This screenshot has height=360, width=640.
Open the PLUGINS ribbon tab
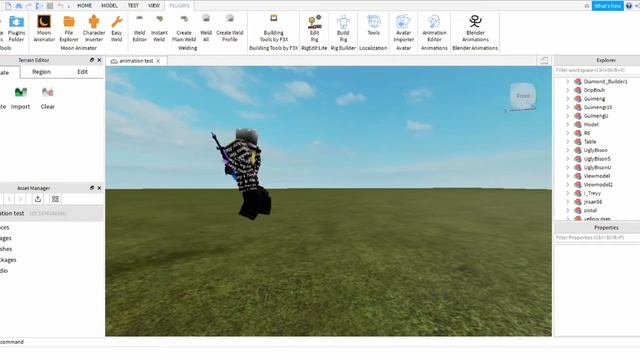pyautogui.click(x=179, y=6)
